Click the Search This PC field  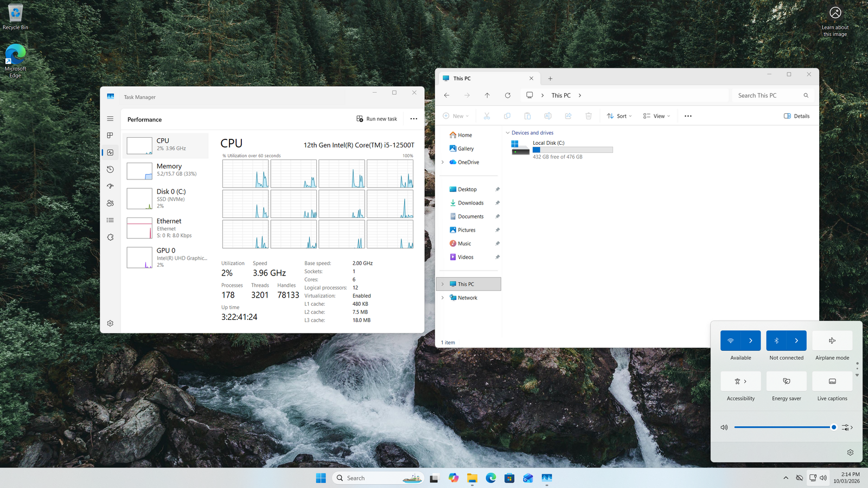coord(768,95)
